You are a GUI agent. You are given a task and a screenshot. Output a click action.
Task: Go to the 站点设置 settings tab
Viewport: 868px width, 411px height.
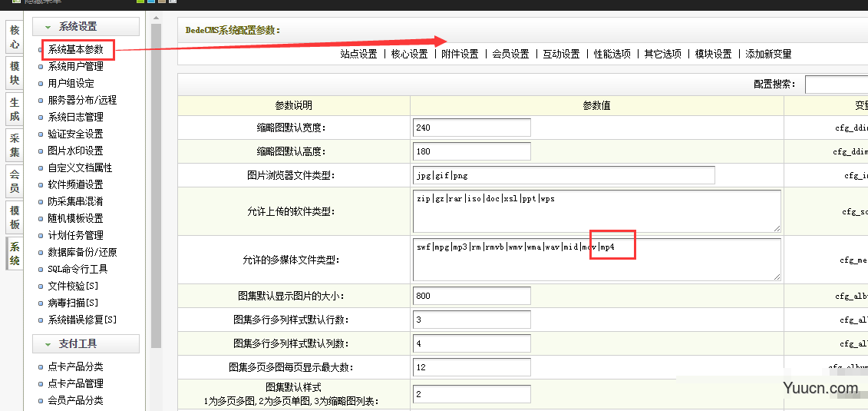click(x=358, y=54)
